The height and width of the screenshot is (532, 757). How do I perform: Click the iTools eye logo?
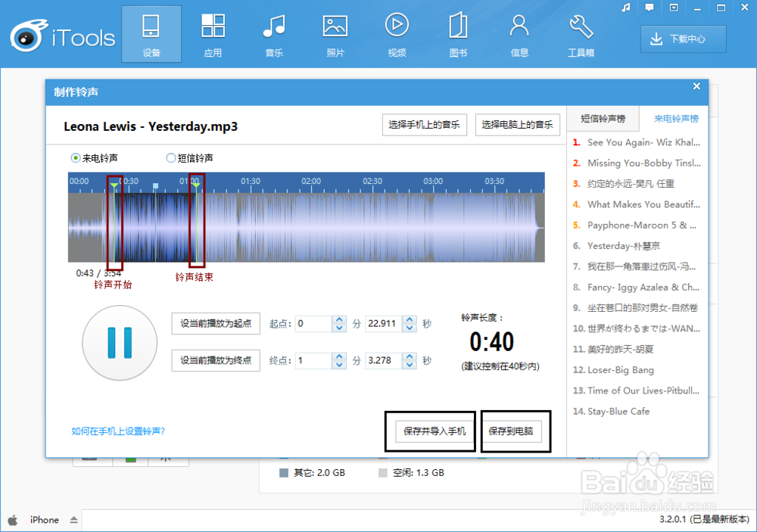pos(28,36)
